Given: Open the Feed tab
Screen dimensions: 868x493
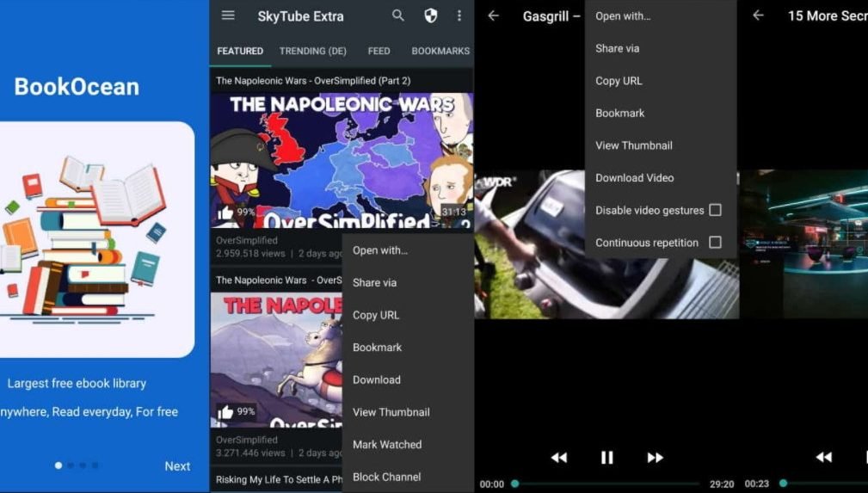Looking at the screenshot, I should (379, 51).
